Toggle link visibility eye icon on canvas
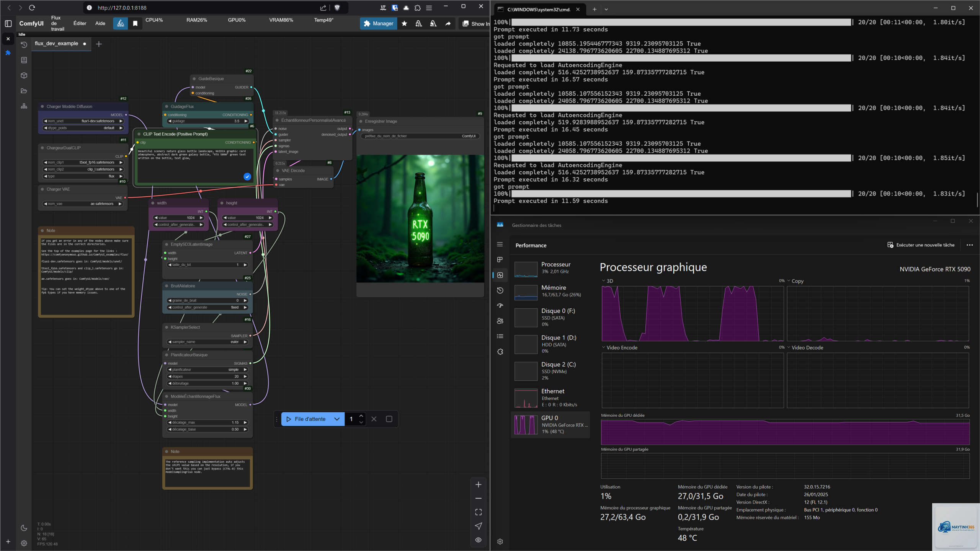This screenshot has width=980, height=551. pyautogui.click(x=479, y=540)
